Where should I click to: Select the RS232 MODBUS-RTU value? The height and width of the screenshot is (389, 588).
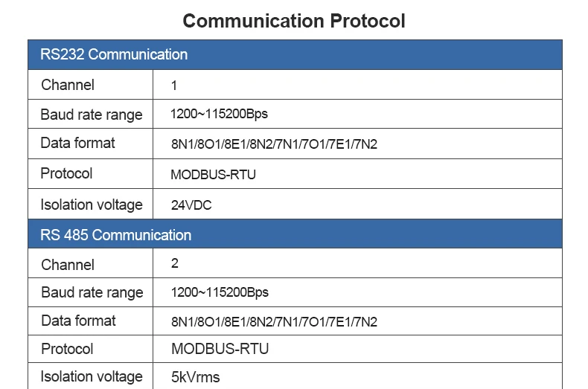213,175
